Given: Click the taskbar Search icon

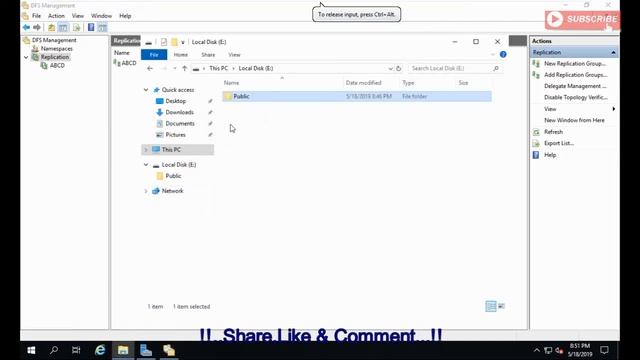Looking at the screenshot, I should tap(53, 350).
